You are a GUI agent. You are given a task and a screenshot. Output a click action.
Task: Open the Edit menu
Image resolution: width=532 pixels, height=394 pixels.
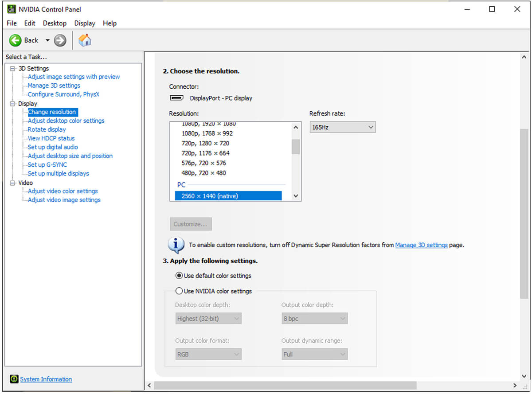point(30,23)
